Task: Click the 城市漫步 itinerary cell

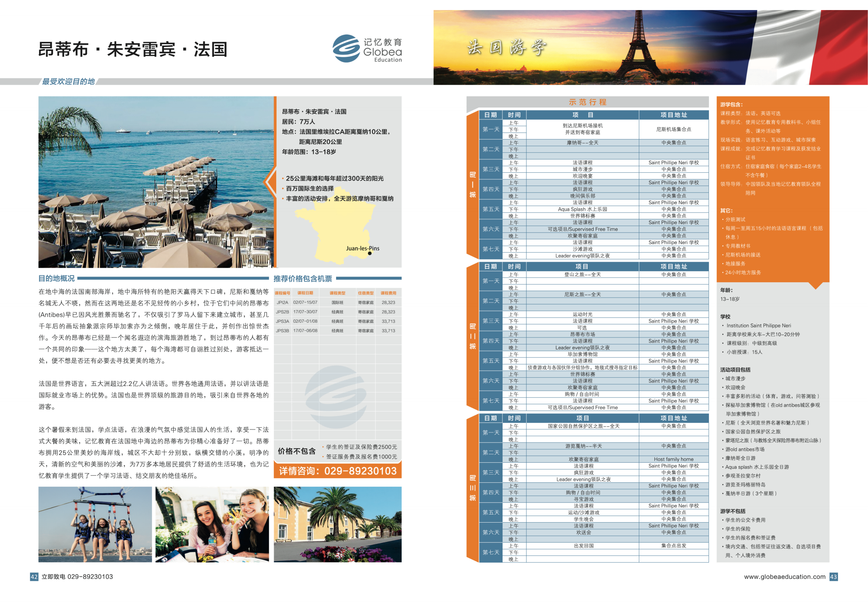Action: pos(583,169)
